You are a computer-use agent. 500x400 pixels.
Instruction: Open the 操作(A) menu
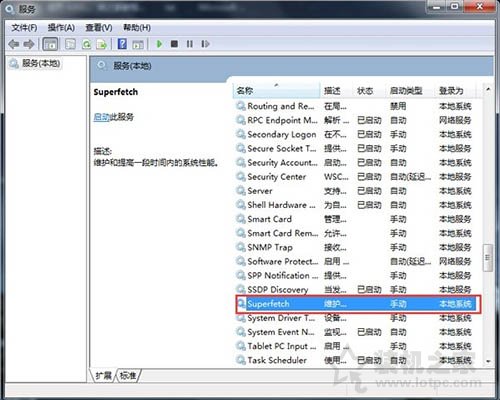(61, 27)
